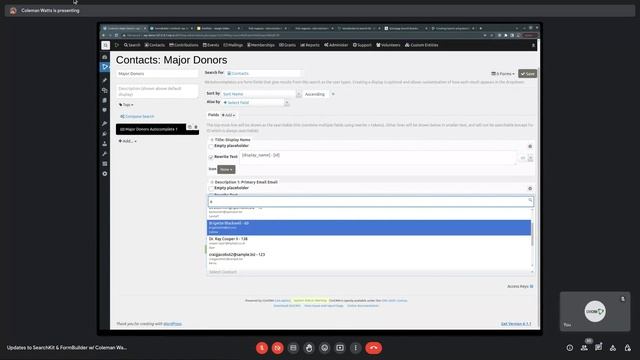Open the Contacts menu
The height and width of the screenshot is (360, 640).
point(155,45)
